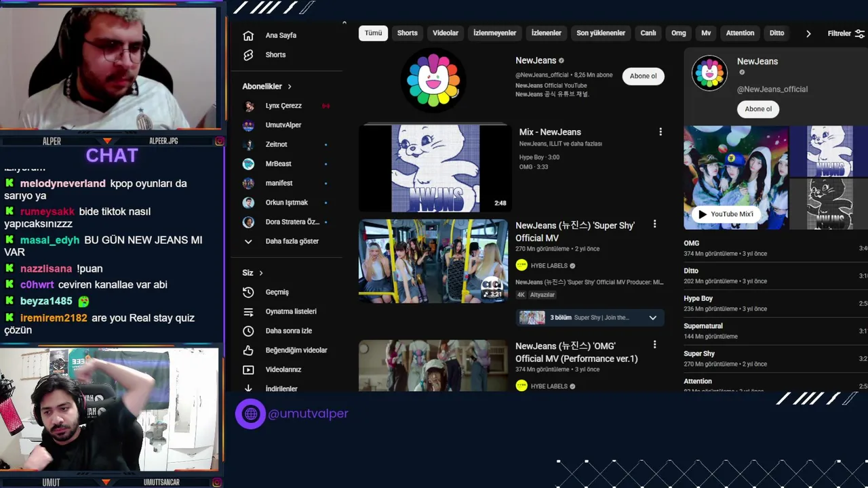Open Ana Sayfa home icon
The image size is (868, 488).
click(x=248, y=35)
